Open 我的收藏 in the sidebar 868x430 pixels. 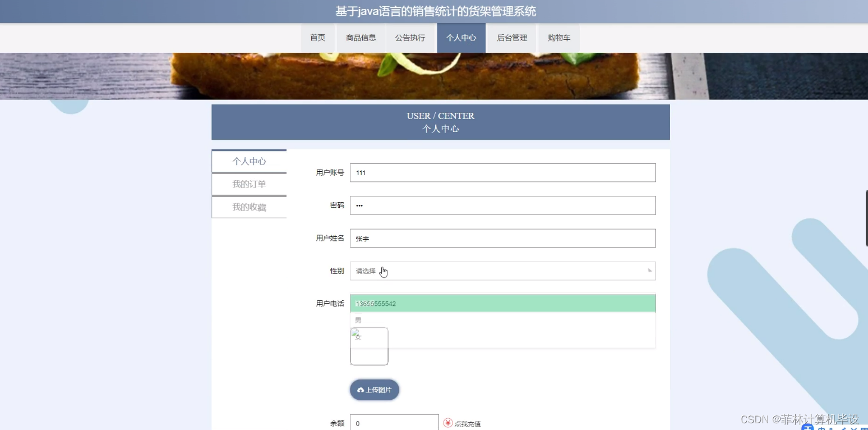(x=248, y=207)
